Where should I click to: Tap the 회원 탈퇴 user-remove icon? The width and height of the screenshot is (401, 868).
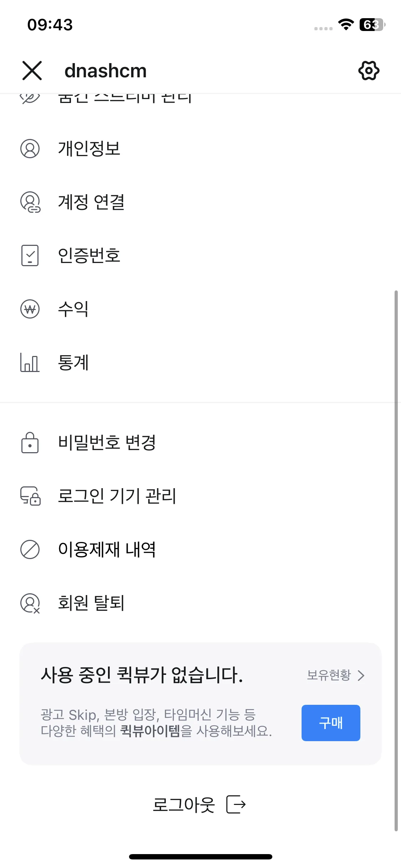tap(30, 603)
